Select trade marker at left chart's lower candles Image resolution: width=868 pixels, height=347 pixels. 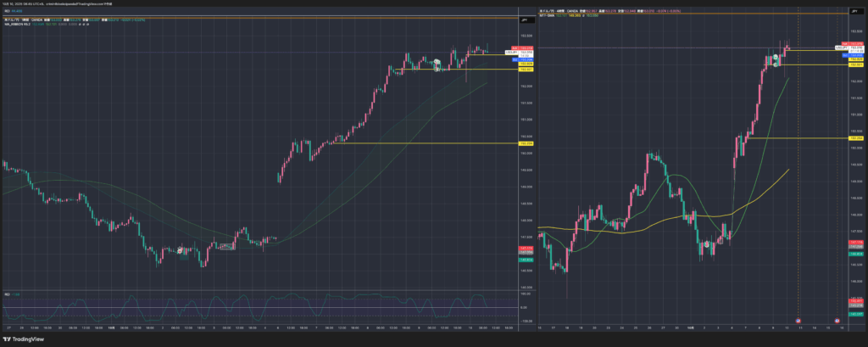tap(180, 249)
